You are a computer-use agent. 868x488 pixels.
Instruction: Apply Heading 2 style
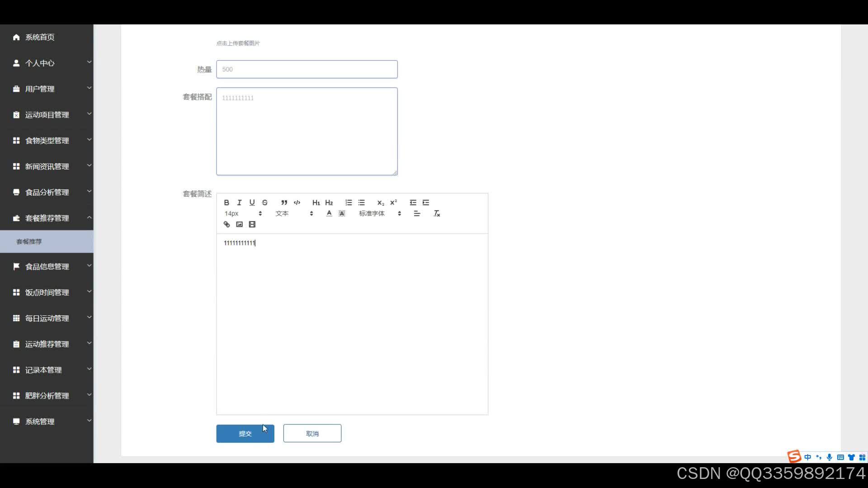click(x=329, y=202)
